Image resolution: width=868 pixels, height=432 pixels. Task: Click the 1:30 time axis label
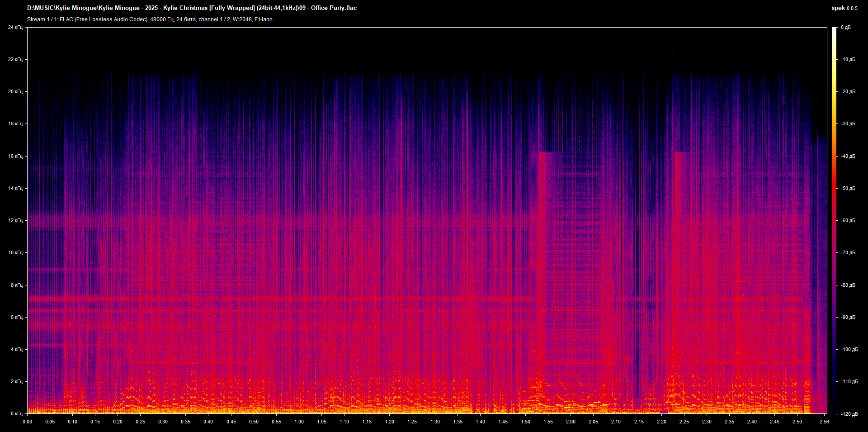[x=435, y=422]
